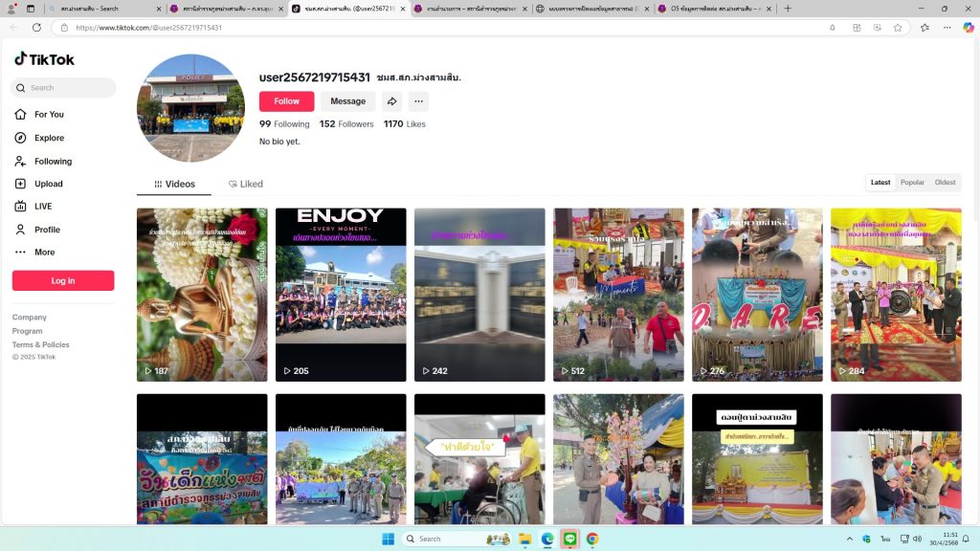The height and width of the screenshot is (551, 980).
Task: Expand the Program footer section
Action: coord(28,331)
